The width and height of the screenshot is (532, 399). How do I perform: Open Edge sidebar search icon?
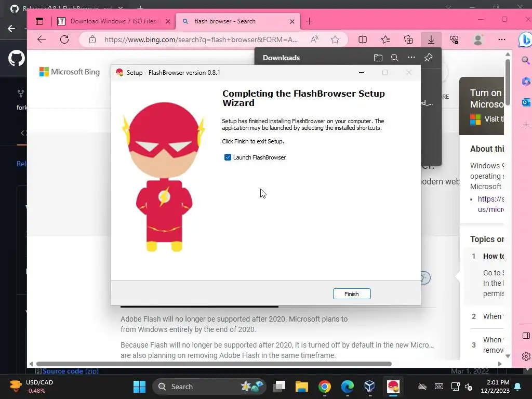(x=526, y=60)
